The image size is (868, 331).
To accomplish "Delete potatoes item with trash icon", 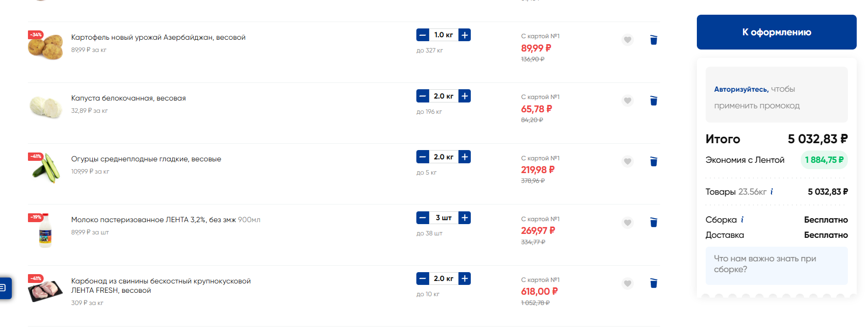I will 653,40.
